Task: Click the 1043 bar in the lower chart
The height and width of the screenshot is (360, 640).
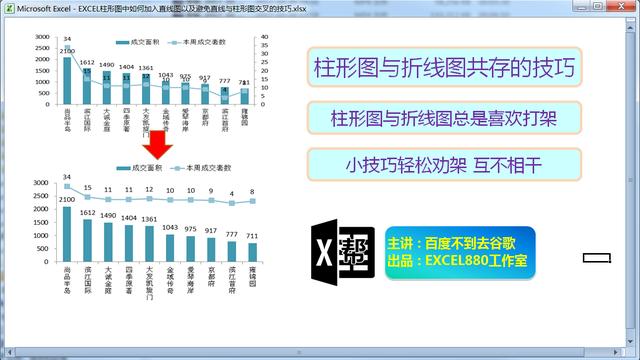Action: click(170, 248)
